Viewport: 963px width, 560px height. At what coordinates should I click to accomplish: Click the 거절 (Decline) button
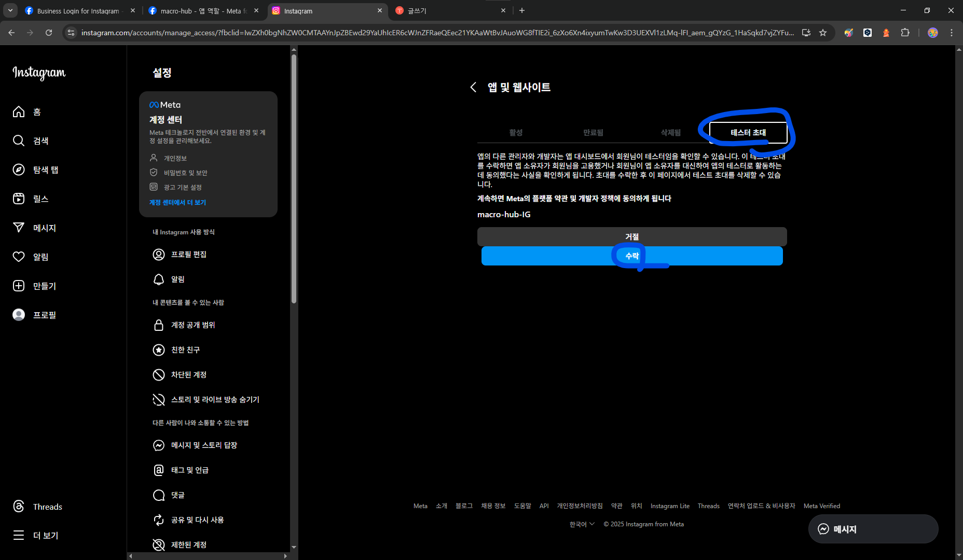point(632,236)
